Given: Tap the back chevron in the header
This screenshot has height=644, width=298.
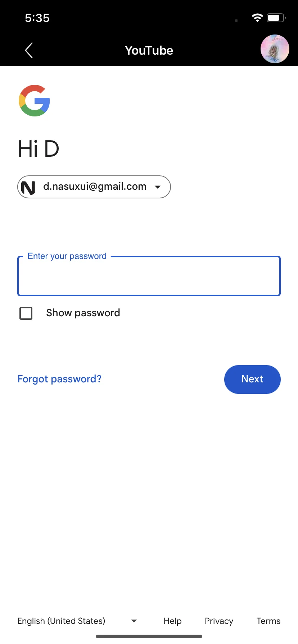Looking at the screenshot, I should click(29, 50).
